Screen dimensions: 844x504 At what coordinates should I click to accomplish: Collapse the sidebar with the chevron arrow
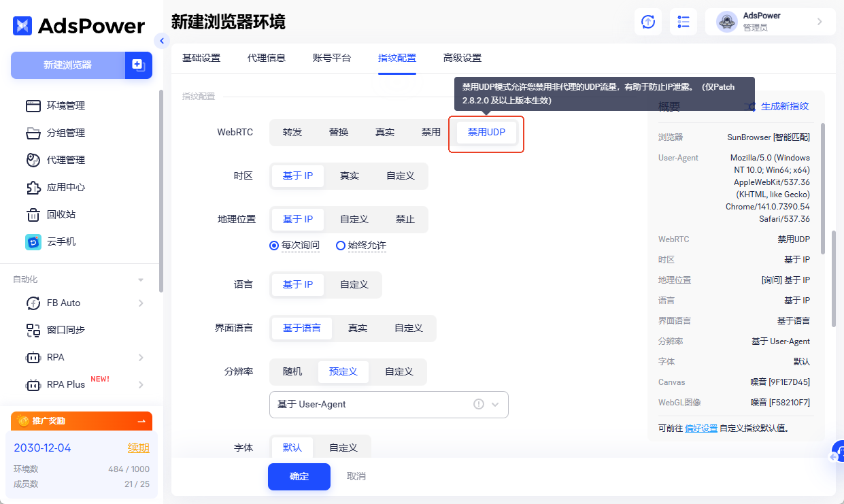162,41
